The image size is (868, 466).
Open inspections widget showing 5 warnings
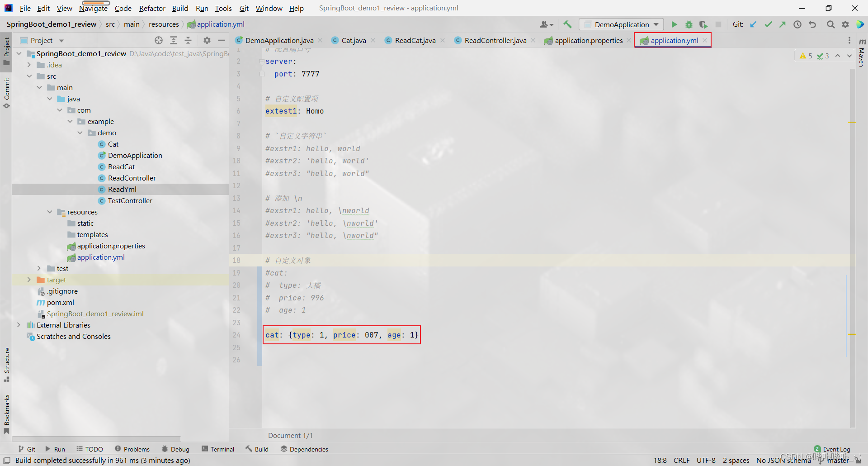click(814, 56)
